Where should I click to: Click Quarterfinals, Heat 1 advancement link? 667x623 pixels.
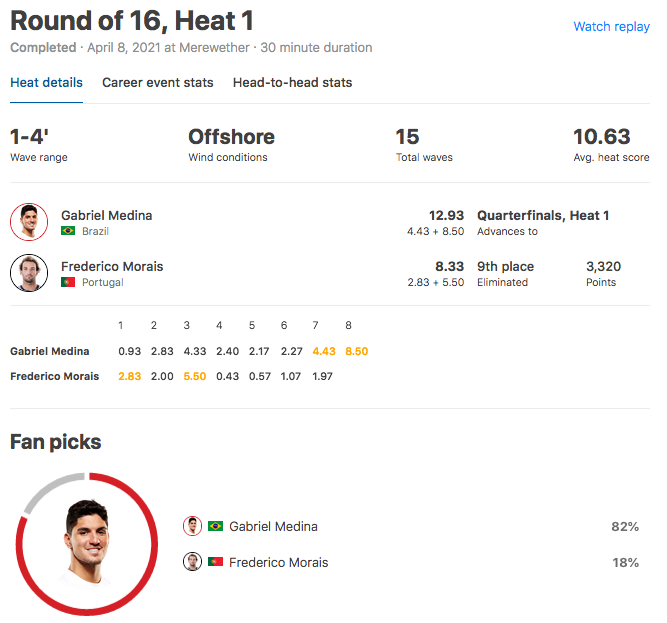[543, 215]
